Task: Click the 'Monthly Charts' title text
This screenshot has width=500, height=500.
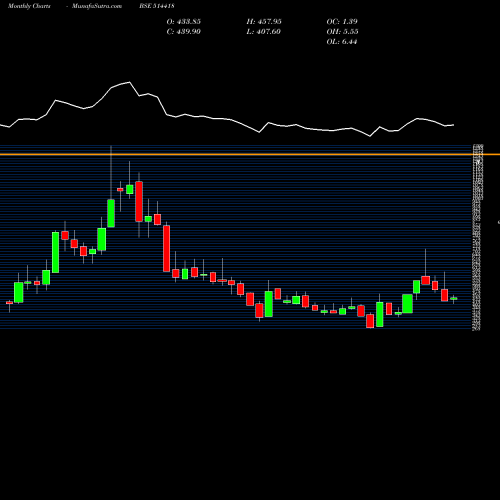Action: point(29,6)
